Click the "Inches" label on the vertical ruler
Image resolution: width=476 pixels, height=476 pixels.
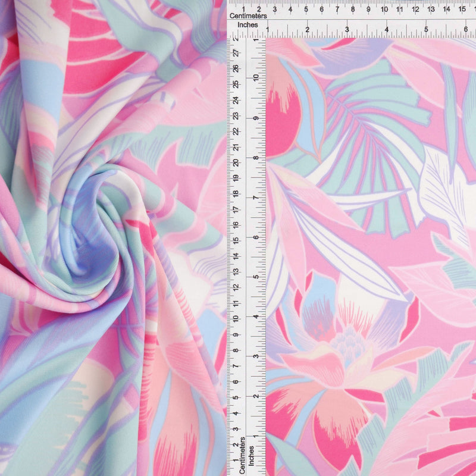click(x=251, y=456)
